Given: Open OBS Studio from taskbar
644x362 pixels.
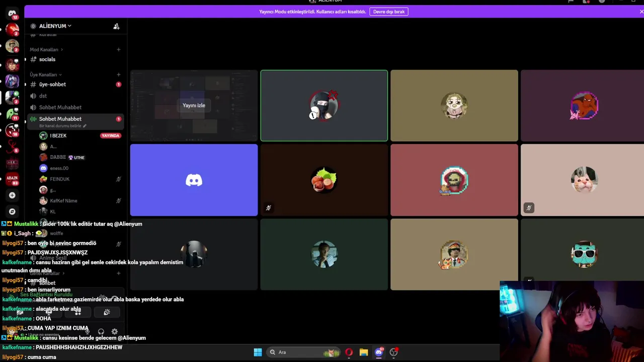Looking at the screenshot, I should 394,352.
